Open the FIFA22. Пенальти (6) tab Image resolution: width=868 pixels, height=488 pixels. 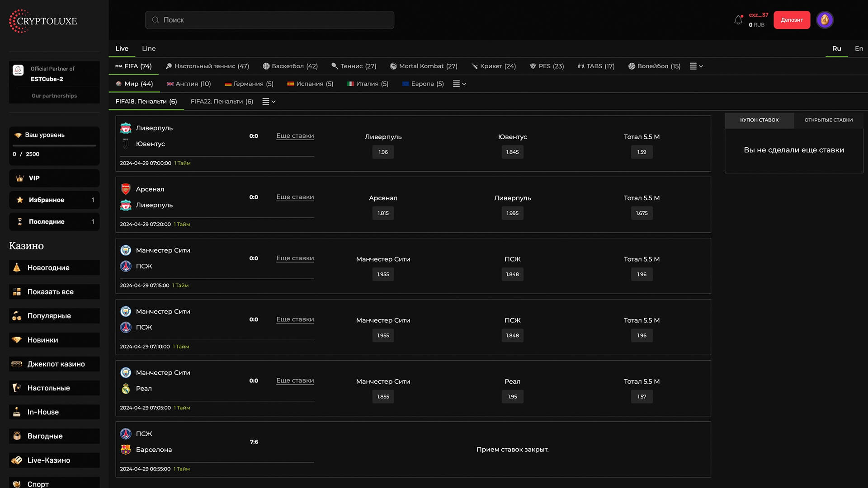coord(222,102)
